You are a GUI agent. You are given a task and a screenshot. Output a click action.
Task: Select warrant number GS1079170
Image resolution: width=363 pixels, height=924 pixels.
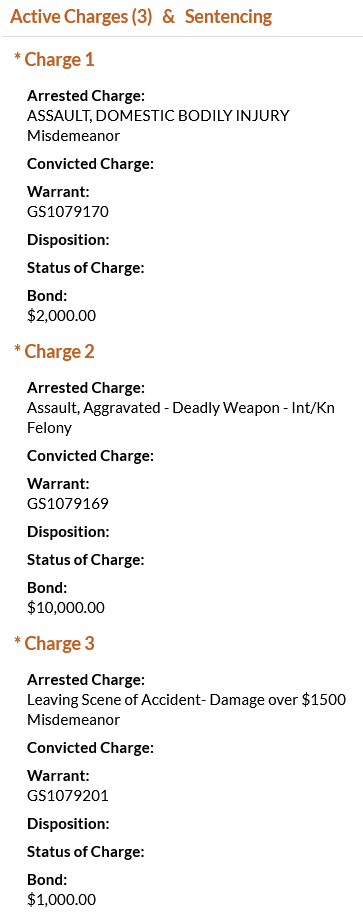pos(68,212)
